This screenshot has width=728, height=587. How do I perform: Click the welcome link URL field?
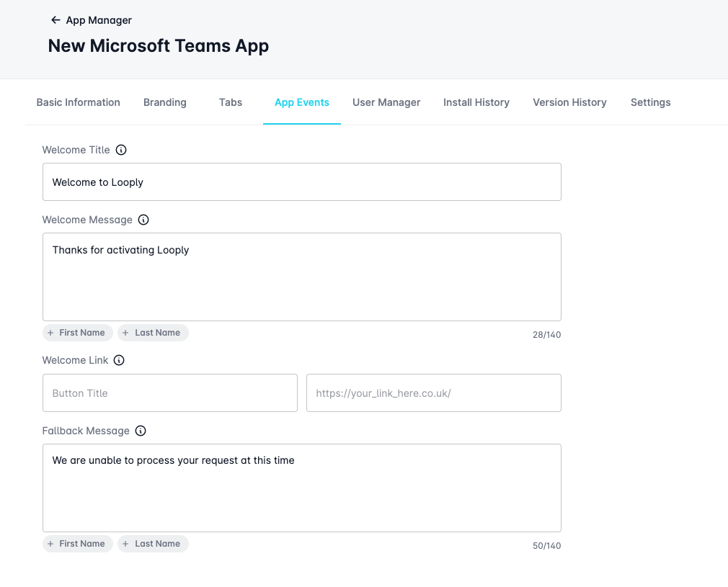[433, 393]
